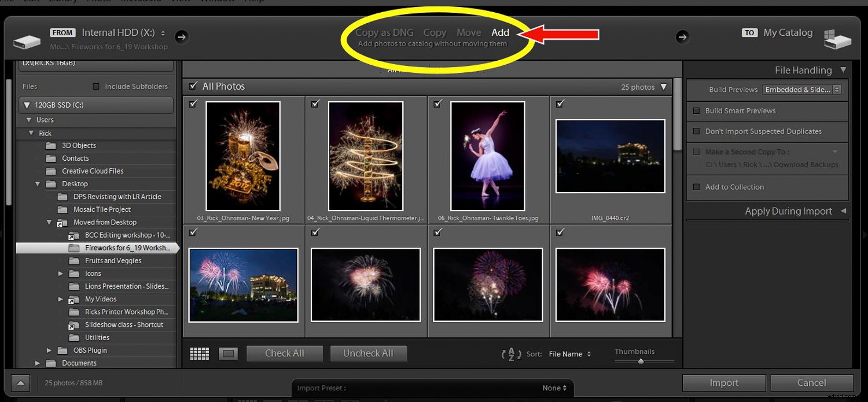
Task: Select the ballerina photo thumbnail
Action: (x=488, y=156)
